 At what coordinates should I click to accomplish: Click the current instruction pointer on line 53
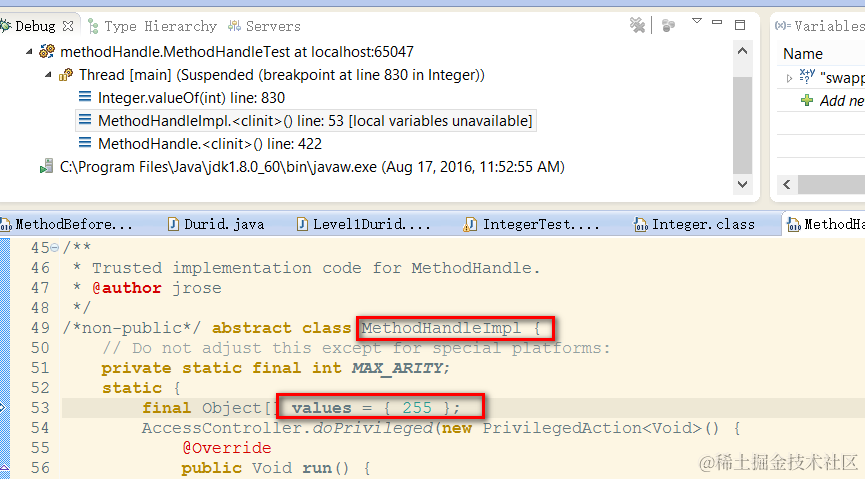point(3,408)
